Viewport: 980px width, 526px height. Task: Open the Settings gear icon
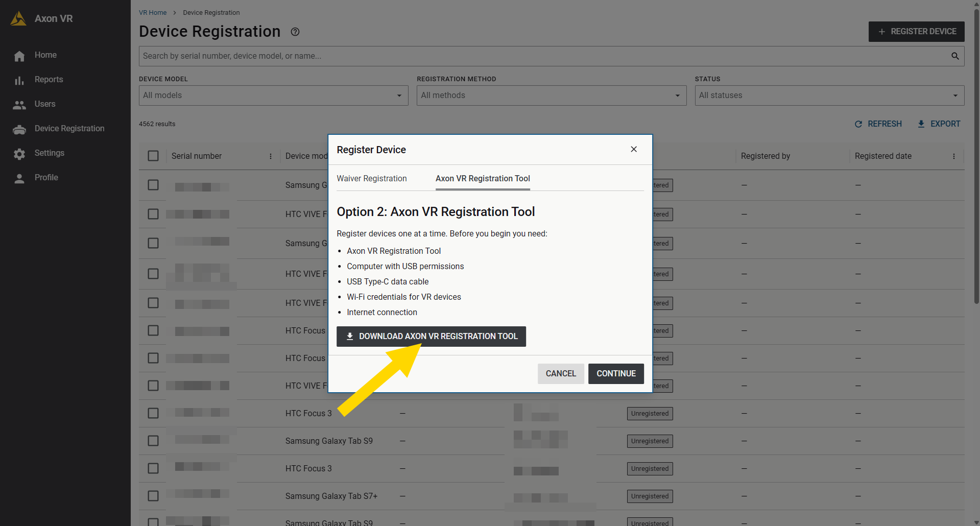coord(19,154)
